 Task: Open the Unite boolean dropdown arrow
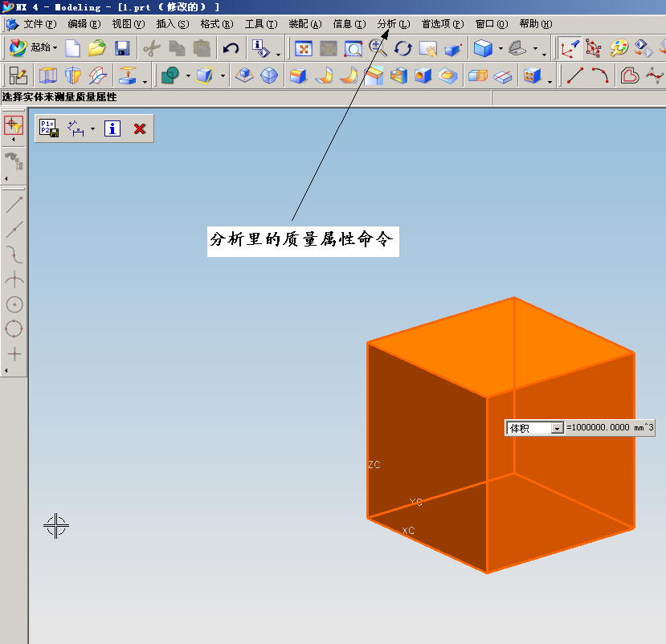tap(188, 76)
